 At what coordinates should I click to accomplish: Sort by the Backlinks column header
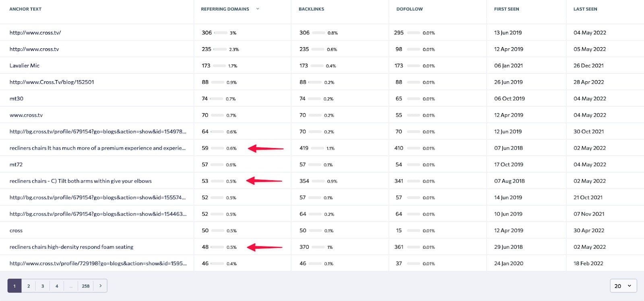pyautogui.click(x=311, y=9)
